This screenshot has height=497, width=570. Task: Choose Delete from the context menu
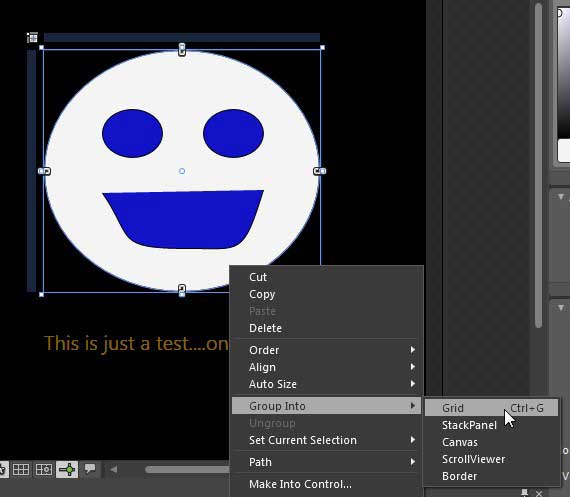326,328
